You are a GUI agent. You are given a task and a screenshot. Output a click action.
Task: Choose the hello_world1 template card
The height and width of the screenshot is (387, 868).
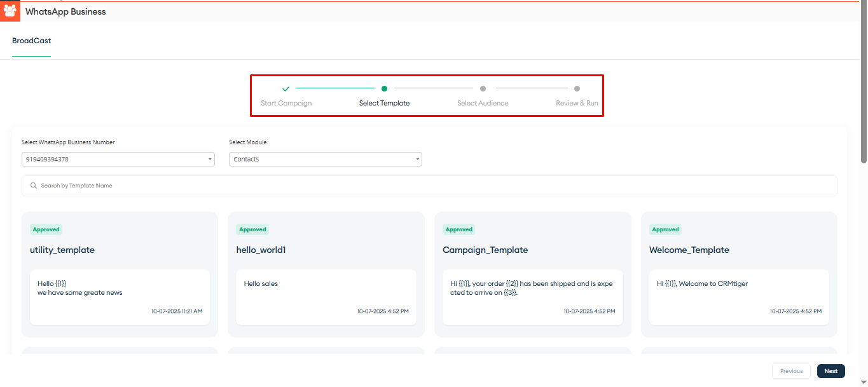326,274
